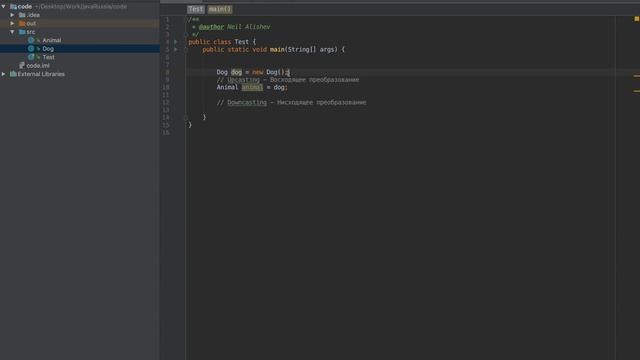The height and width of the screenshot is (360, 640).
Task: Select the code.iml file
Action: [38, 65]
